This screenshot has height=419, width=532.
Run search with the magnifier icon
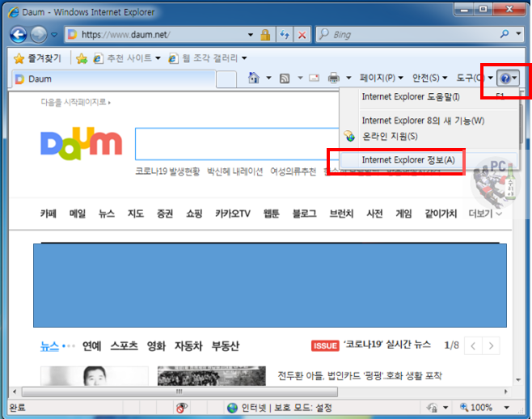(x=505, y=34)
